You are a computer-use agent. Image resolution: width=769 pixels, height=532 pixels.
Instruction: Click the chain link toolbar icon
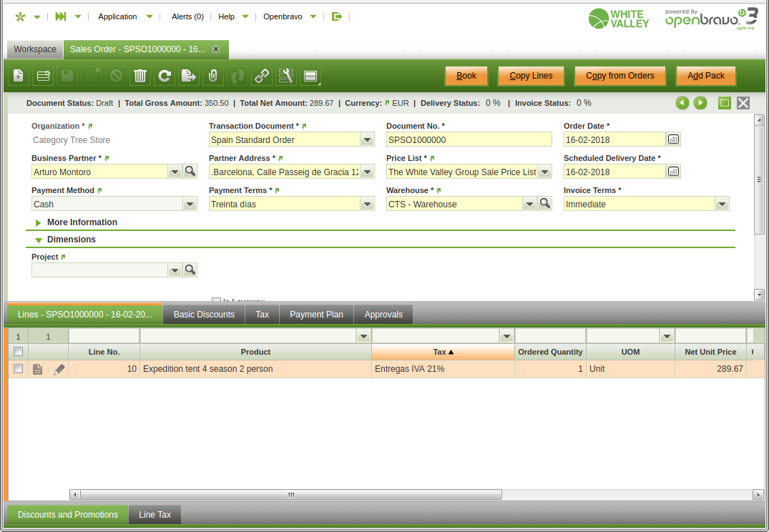pyautogui.click(x=262, y=76)
